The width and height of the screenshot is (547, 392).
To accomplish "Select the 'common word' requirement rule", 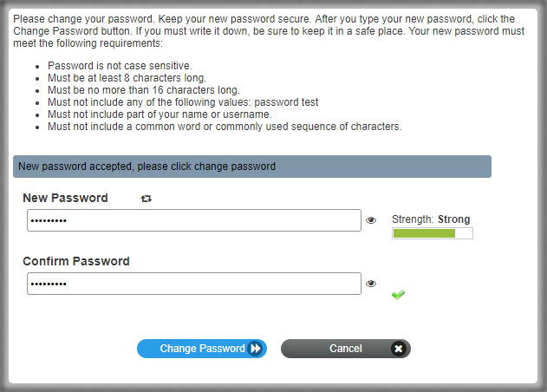I will tap(225, 127).
